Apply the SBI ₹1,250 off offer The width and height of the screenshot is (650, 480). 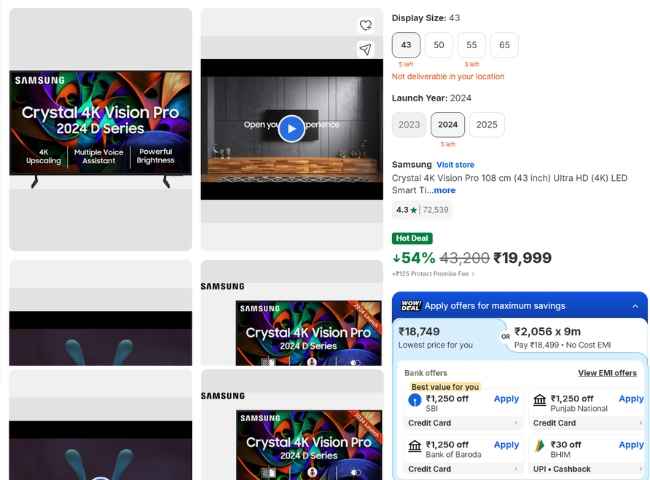506,399
